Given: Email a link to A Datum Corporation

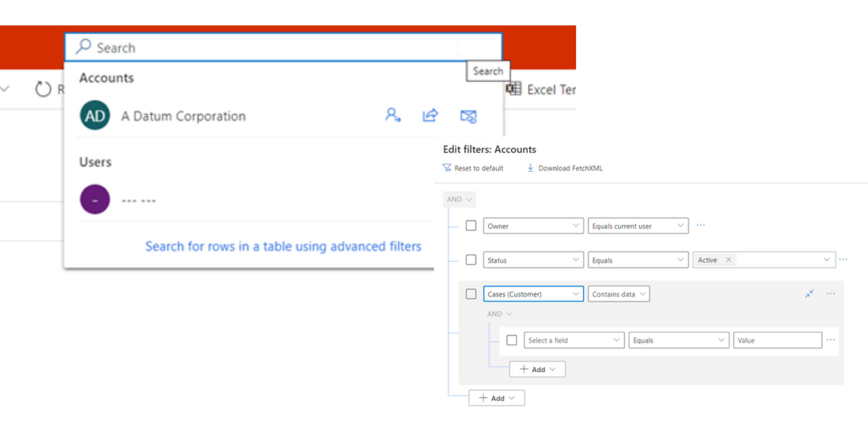Looking at the screenshot, I should coord(468,116).
